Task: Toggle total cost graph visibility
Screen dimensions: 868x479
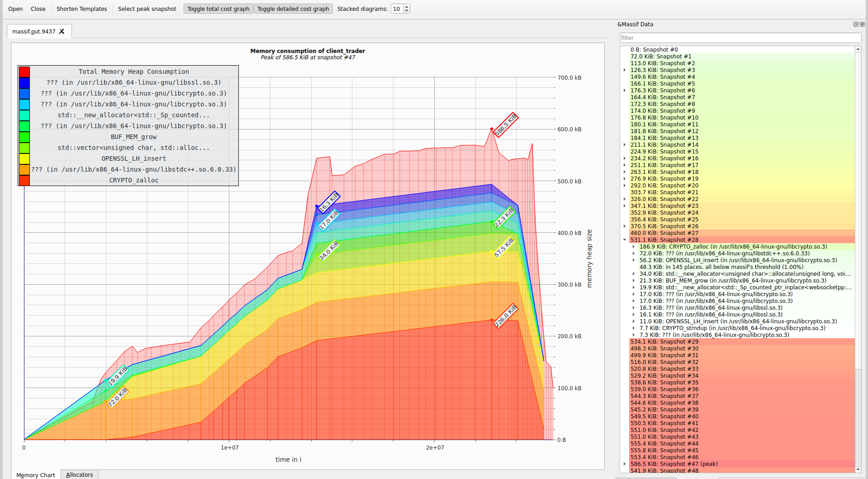Action: point(218,9)
